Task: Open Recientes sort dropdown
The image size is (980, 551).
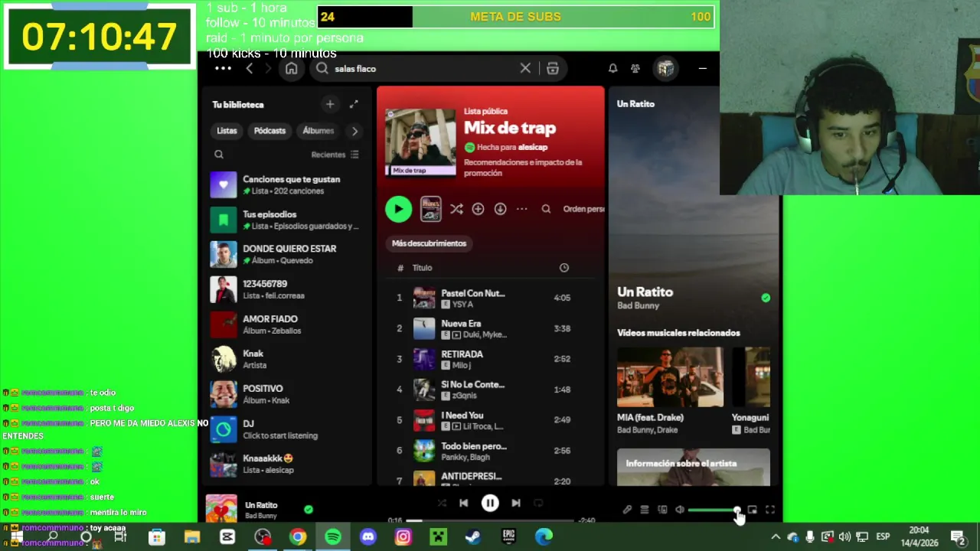Action: (335, 155)
